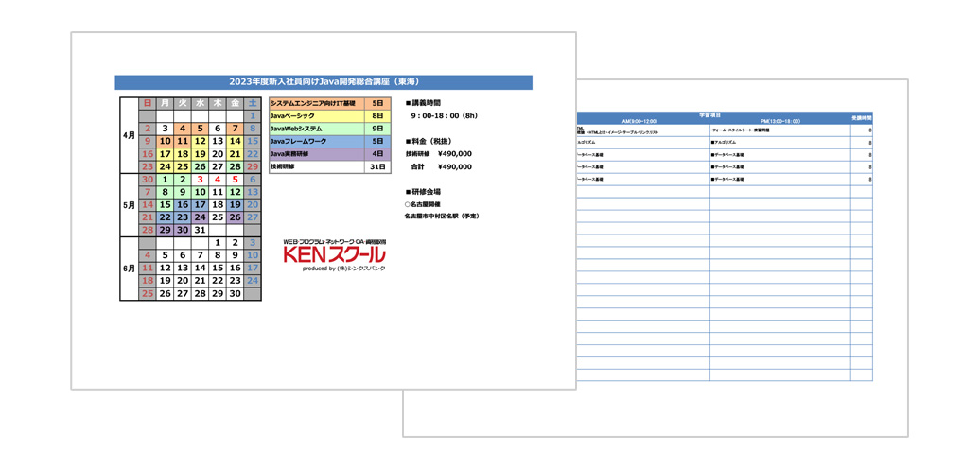Image resolution: width=980 pixels, height=469 pixels.
Task: Select the yellow April 12 cell
Action: coord(200,141)
